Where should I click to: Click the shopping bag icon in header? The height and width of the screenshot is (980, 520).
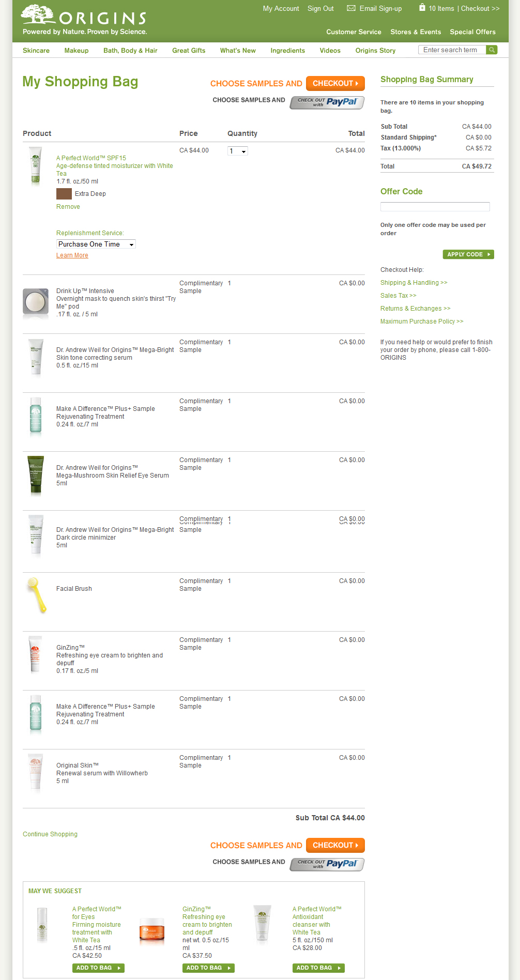pyautogui.click(x=422, y=8)
